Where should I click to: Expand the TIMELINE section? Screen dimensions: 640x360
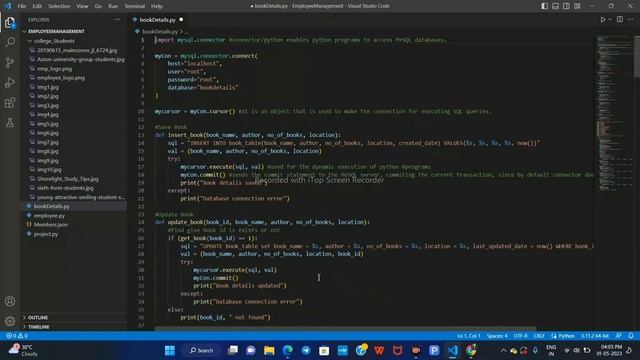click(39, 327)
